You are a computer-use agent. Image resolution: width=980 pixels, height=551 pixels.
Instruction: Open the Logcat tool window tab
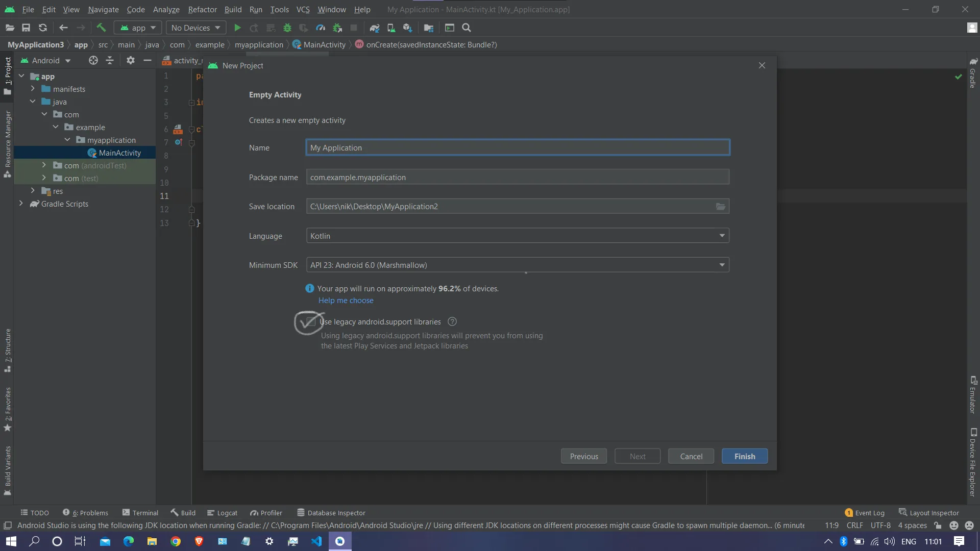[222, 513]
